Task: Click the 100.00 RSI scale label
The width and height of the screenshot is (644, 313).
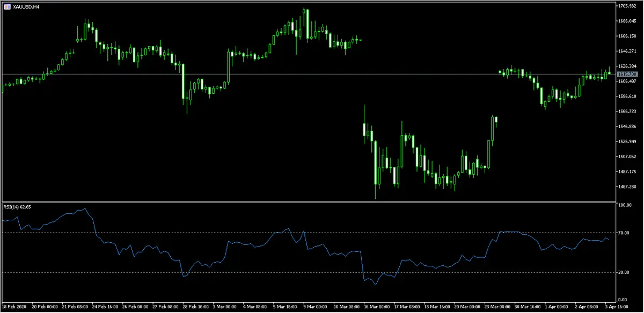Action: click(x=626, y=204)
